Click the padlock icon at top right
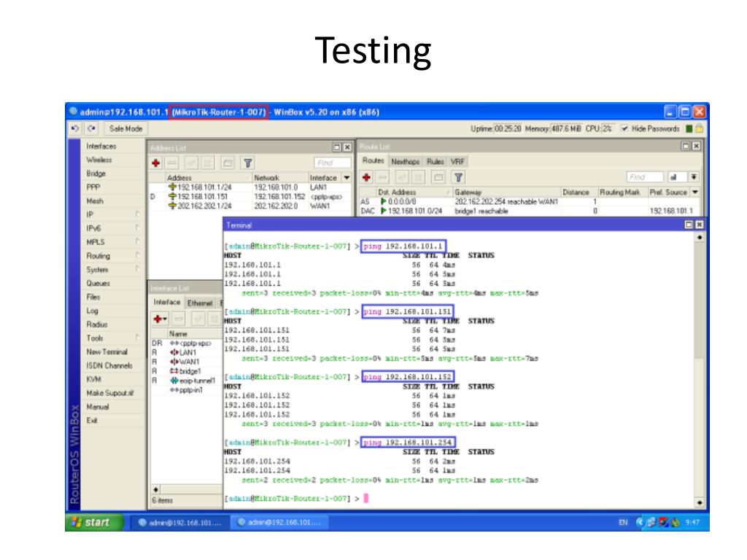 tap(699, 128)
